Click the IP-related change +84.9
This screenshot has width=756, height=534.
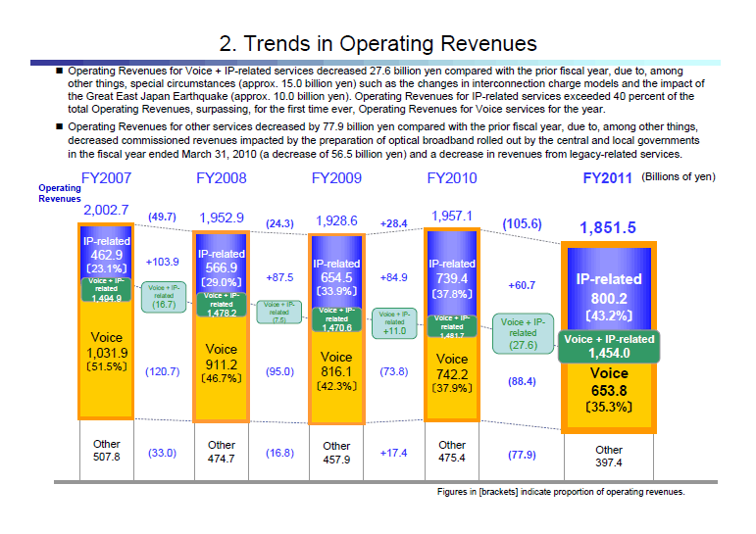(393, 277)
